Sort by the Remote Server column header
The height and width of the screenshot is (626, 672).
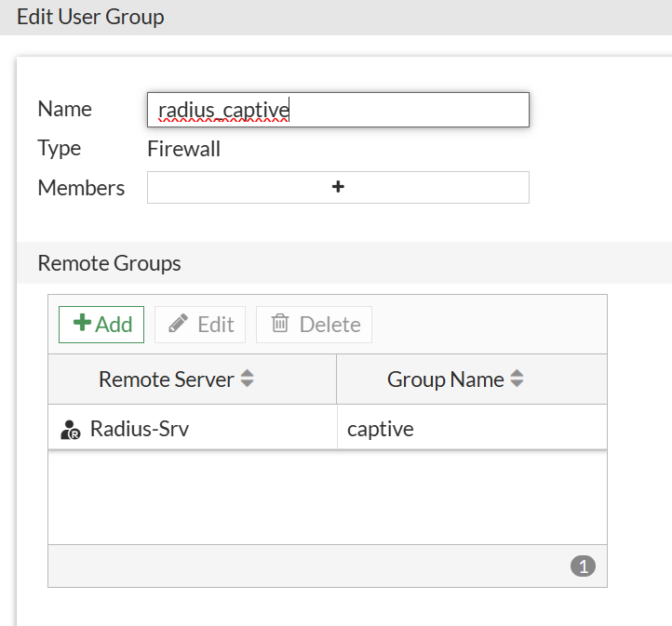click(167, 380)
